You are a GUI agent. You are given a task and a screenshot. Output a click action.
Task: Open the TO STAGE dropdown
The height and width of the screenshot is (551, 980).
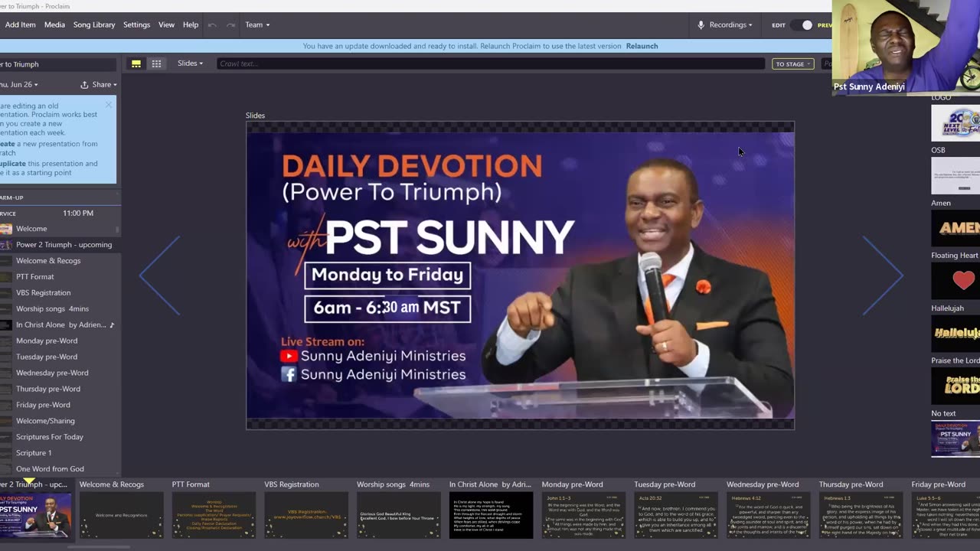pyautogui.click(x=792, y=64)
